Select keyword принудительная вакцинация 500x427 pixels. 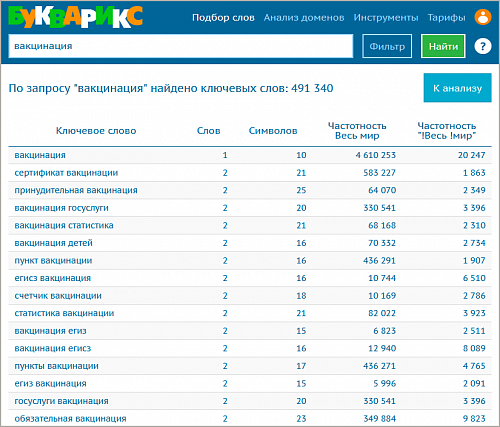[76, 190]
